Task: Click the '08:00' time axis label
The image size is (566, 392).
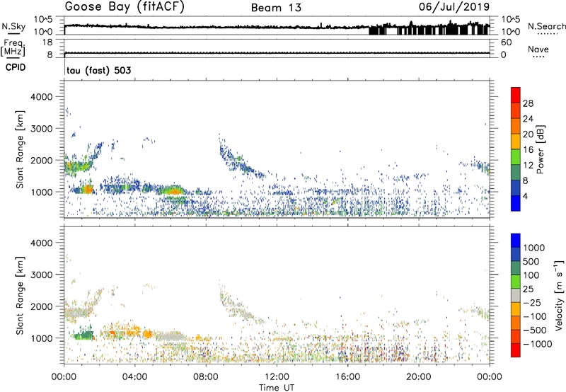Action: pyautogui.click(x=206, y=377)
